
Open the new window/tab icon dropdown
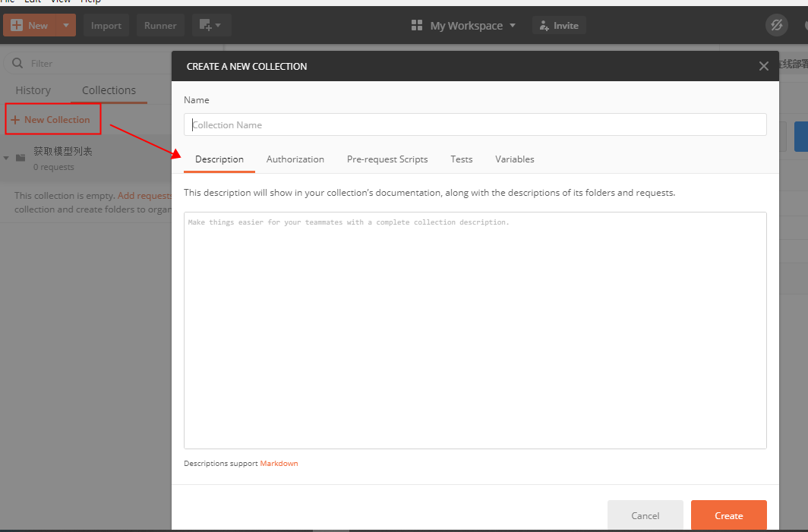(211, 25)
